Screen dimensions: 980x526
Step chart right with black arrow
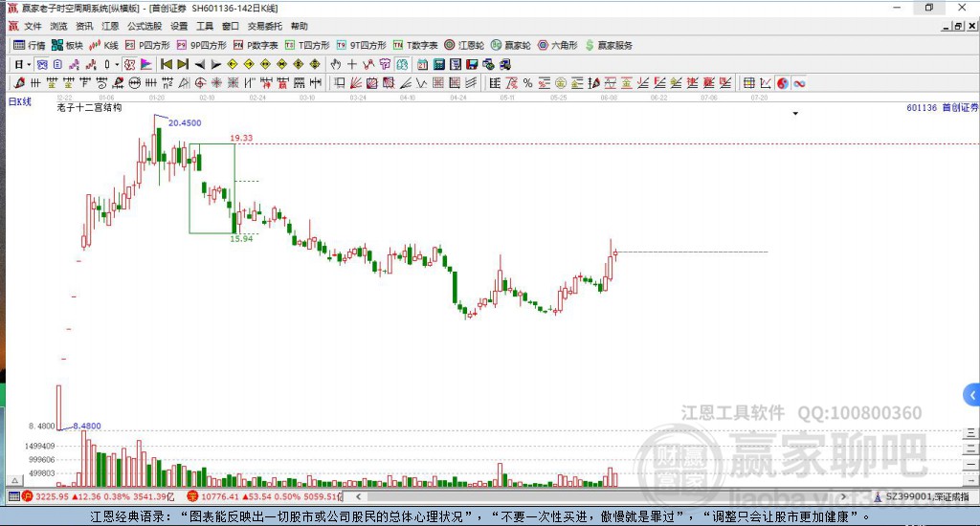(x=215, y=64)
